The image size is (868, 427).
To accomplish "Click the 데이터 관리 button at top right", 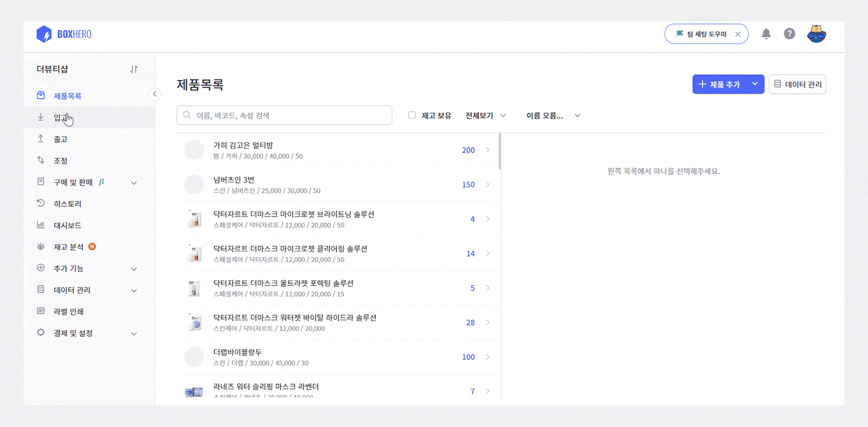I will 797,84.
